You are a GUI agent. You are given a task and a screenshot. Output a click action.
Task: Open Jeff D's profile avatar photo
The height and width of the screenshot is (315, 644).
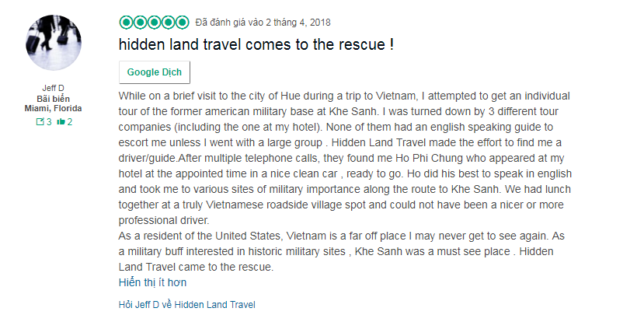click(x=54, y=42)
